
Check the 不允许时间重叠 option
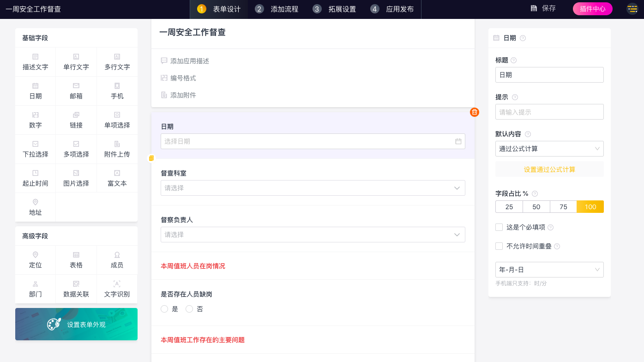(499, 246)
